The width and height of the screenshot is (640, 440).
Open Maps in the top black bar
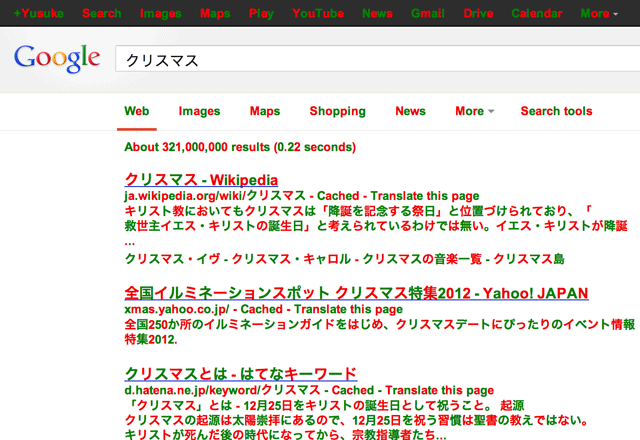pos(215,13)
